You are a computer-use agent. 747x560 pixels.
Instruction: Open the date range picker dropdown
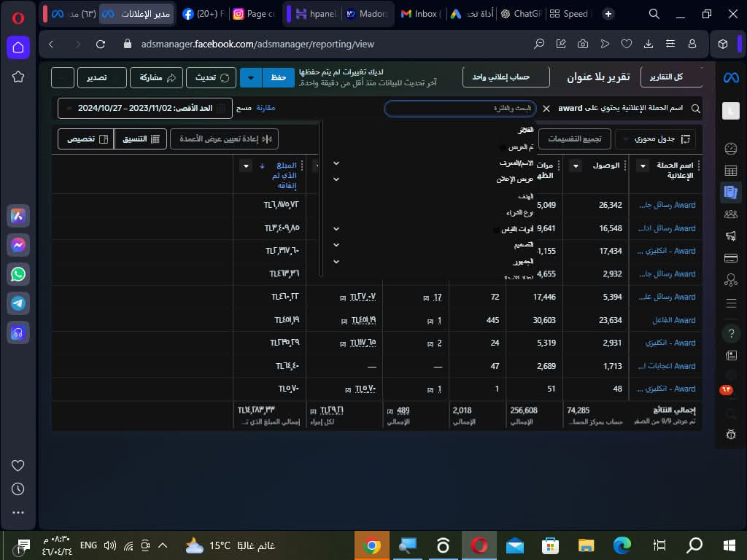(144, 108)
